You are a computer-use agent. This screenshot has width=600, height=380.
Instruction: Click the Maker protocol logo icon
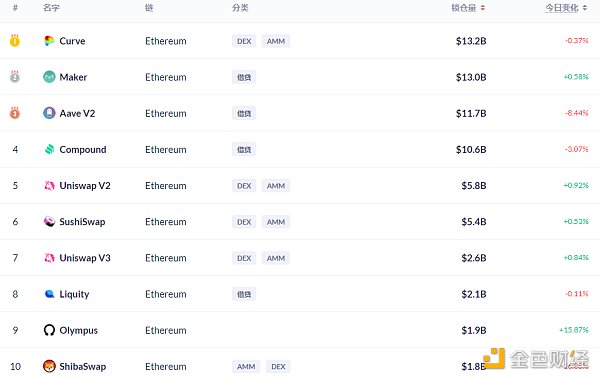[x=49, y=77]
